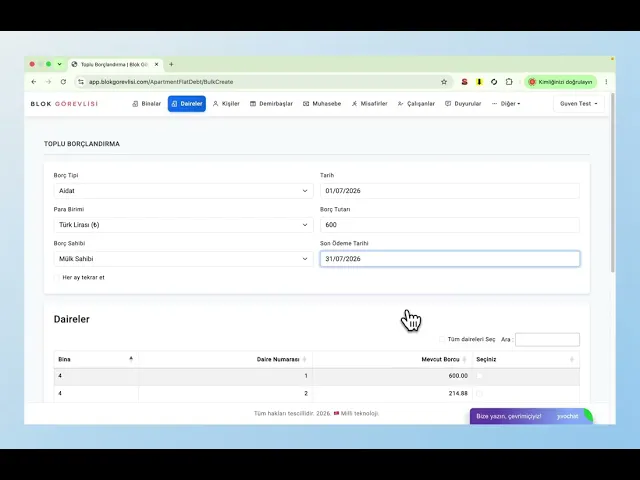
Task: Click the page vertical scrollbar
Action: (613, 183)
